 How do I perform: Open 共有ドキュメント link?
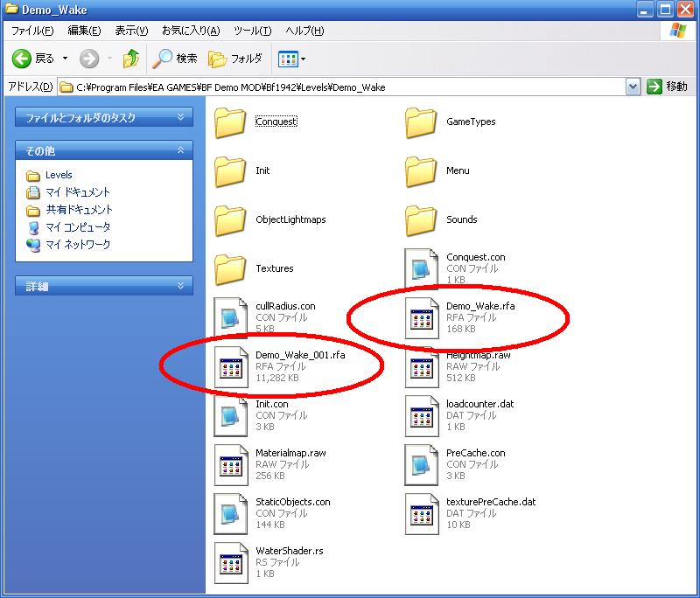pos(79,210)
